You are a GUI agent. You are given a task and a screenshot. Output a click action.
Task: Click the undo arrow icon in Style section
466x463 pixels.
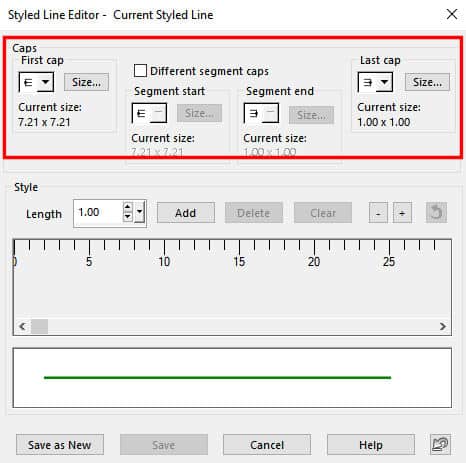click(436, 213)
